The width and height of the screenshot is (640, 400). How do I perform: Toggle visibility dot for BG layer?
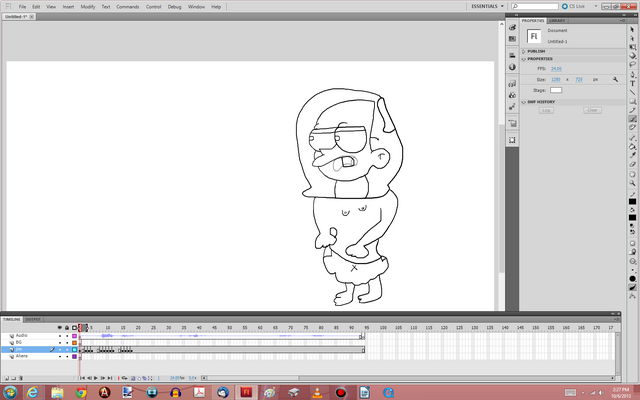(60, 343)
